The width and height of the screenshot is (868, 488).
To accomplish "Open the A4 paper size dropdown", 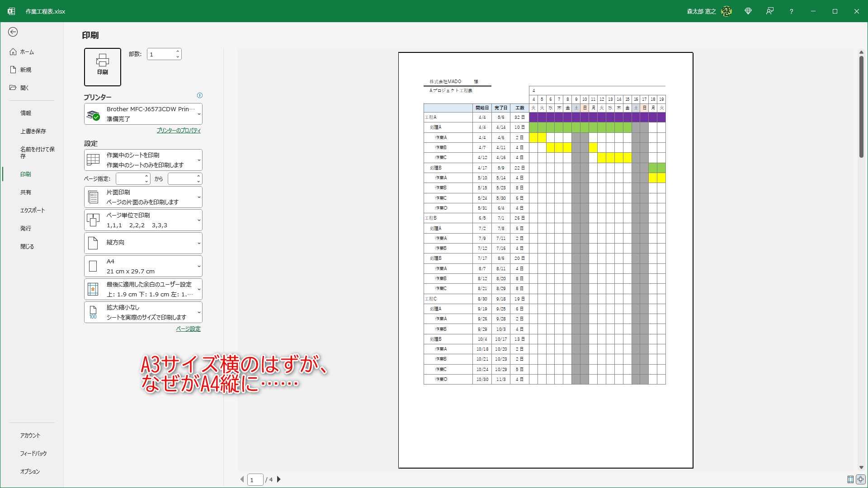I will tap(143, 266).
